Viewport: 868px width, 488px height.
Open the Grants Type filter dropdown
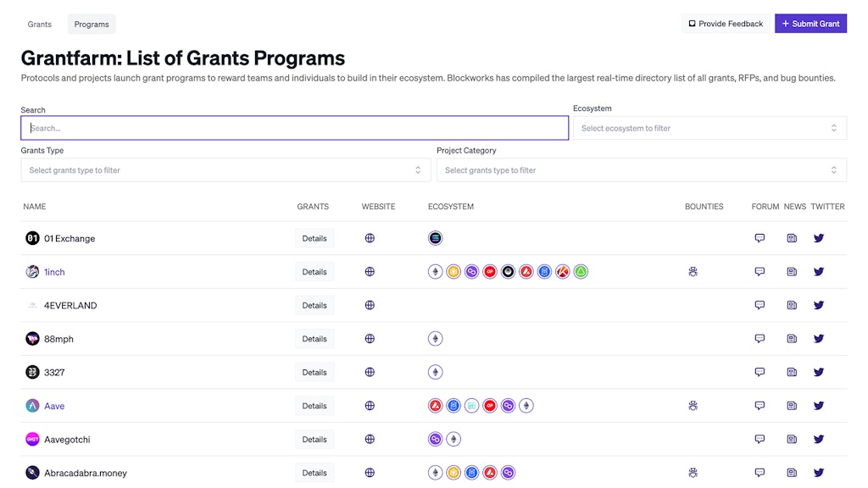coord(225,170)
